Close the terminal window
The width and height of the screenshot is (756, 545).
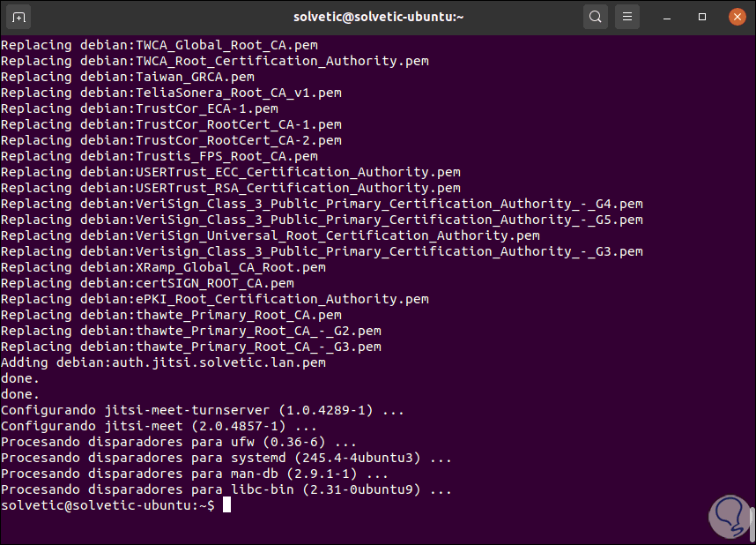(736, 17)
